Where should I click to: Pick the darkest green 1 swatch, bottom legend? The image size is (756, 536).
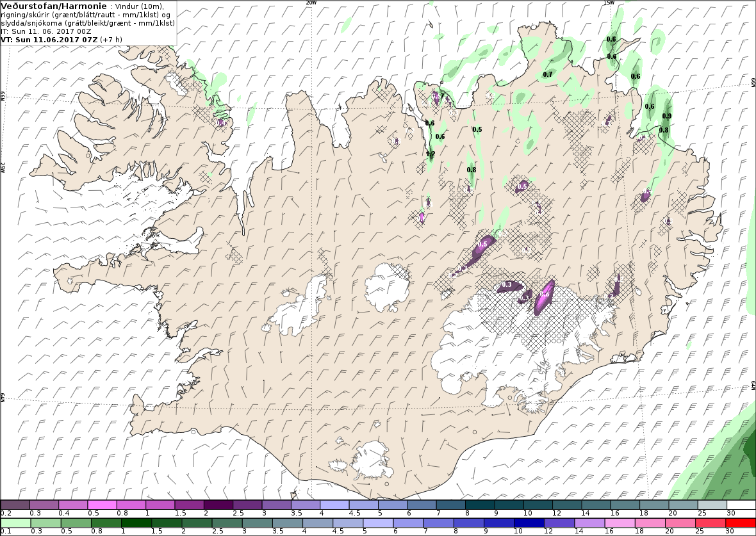tap(136, 523)
